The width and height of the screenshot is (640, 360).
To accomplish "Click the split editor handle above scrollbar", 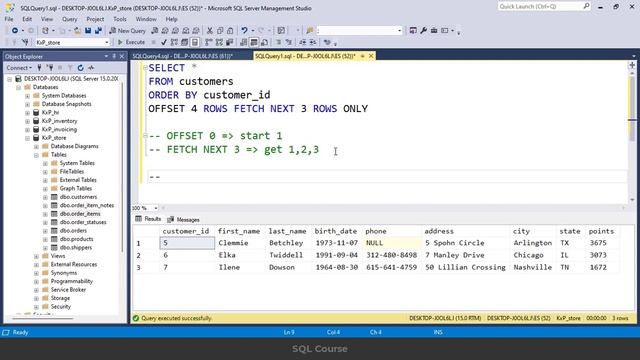I will pos(632,65).
